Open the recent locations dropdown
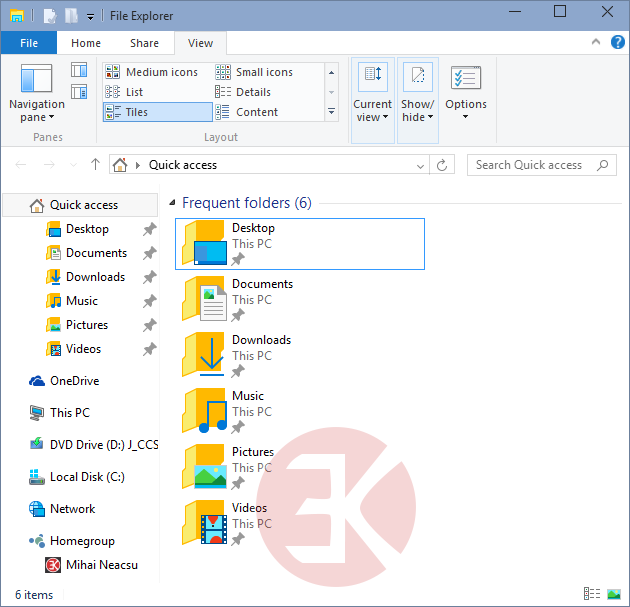The image size is (630, 607). (x=74, y=165)
